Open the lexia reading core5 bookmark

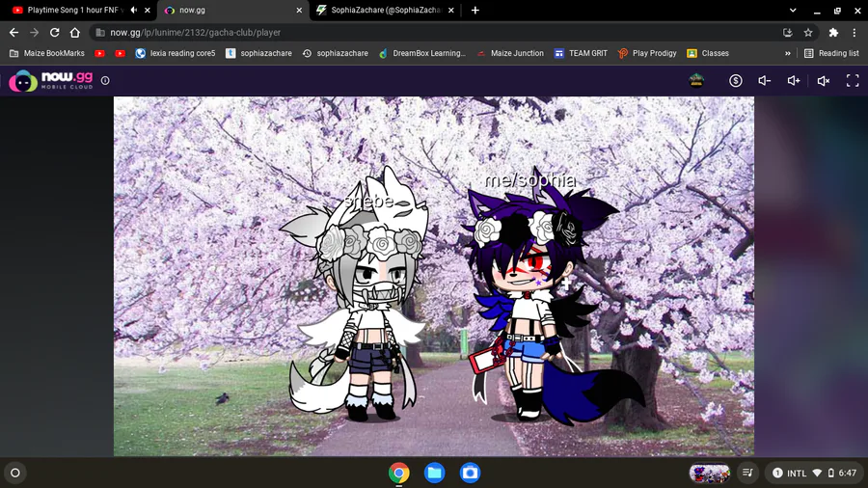click(176, 53)
